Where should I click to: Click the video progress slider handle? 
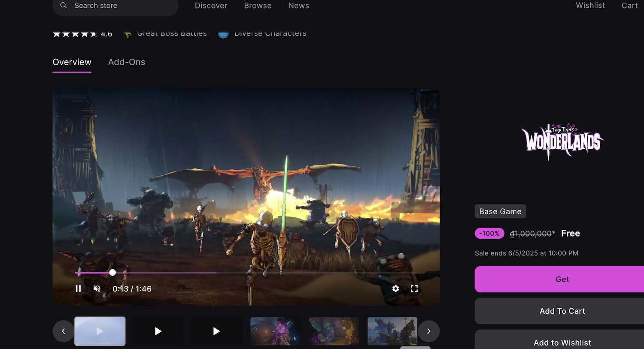coord(112,272)
